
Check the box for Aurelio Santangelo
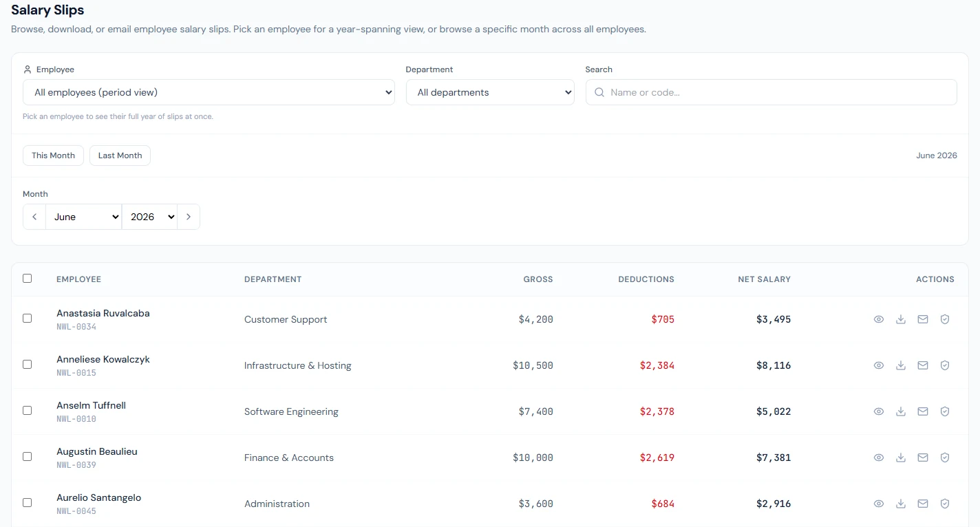pyautogui.click(x=27, y=503)
